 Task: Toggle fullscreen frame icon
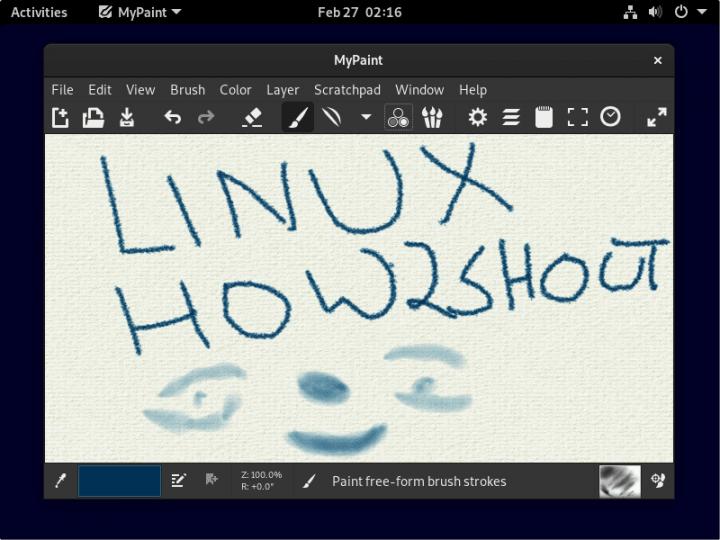coord(577,118)
